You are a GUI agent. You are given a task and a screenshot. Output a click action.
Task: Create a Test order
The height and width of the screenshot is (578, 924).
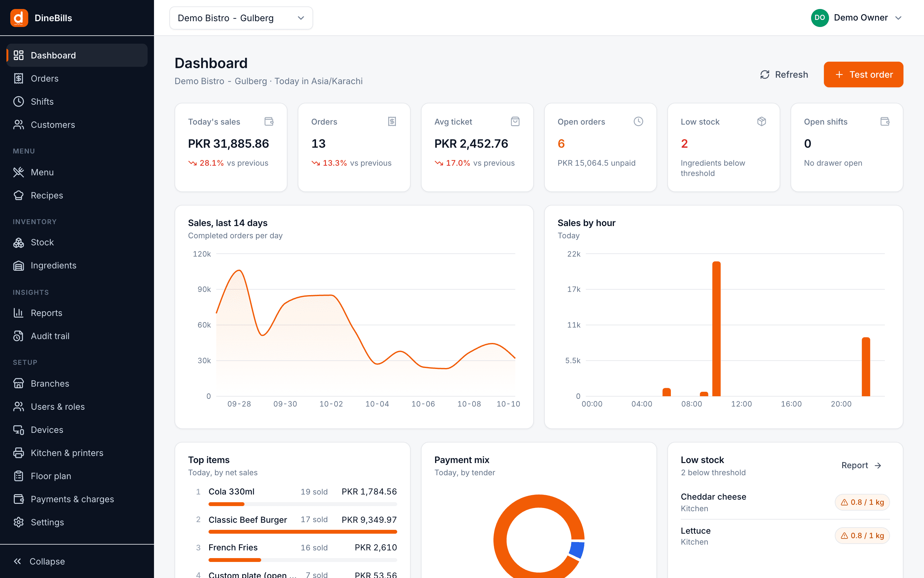click(x=863, y=74)
